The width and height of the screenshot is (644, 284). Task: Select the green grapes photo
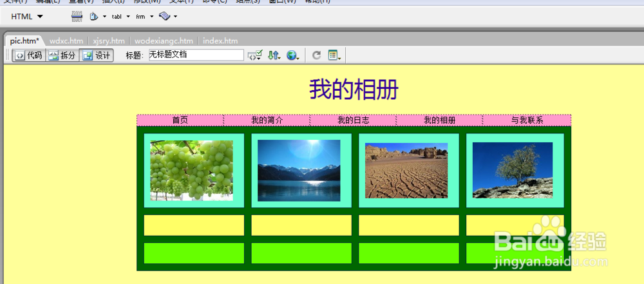coord(191,171)
